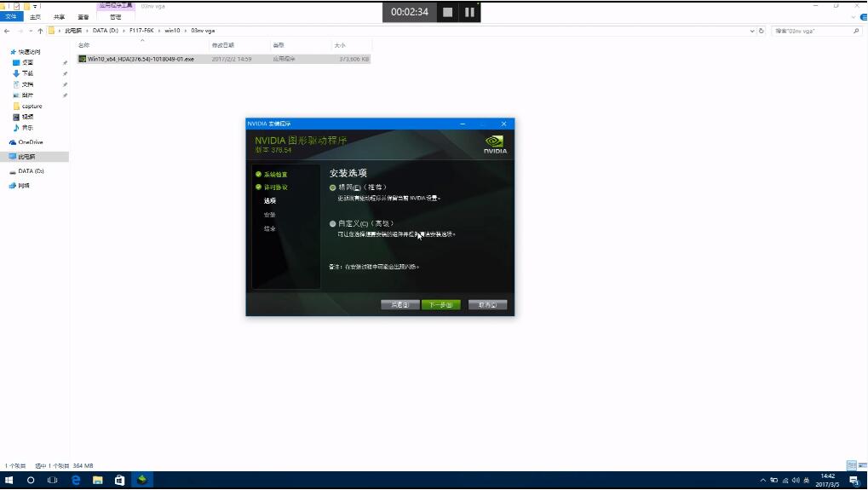This screenshot has width=868, height=490.
Task: Switch to the 管理 application tools tab
Action: coord(115,17)
